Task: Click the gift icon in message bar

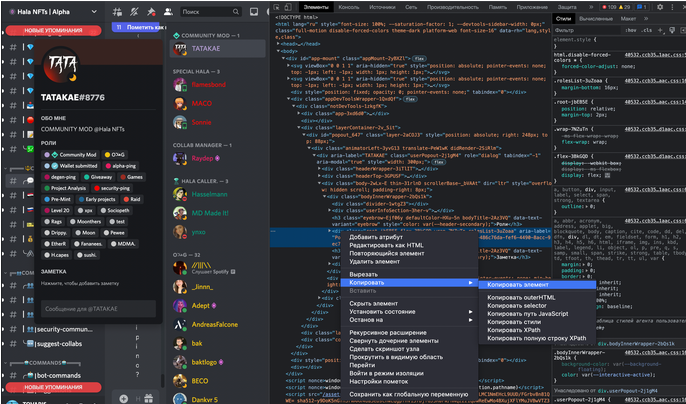Action: (149, 399)
